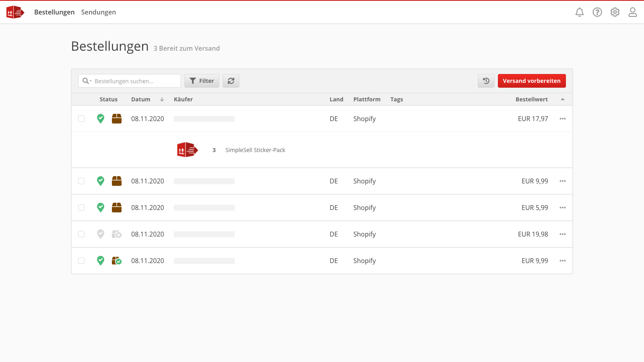Click the SimpleSell logo in header
The image size is (644, 362).
[15, 12]
